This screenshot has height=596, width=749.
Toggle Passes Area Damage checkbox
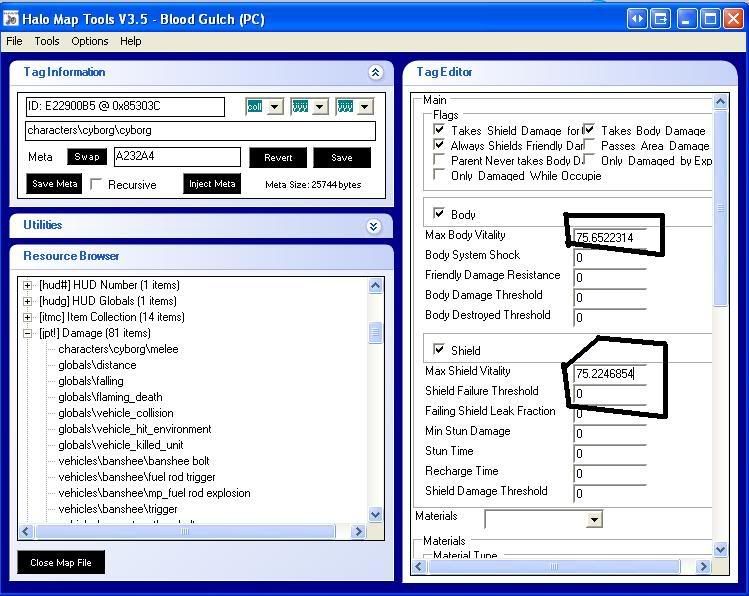click(589, 144)
